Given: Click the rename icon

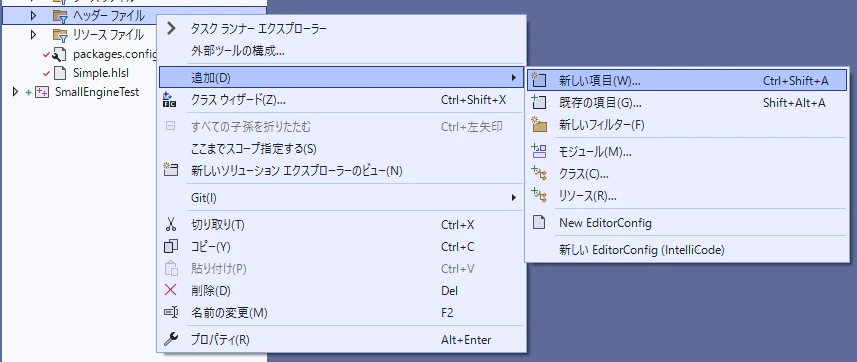Looking at the screenshot, I should point(171,312).
